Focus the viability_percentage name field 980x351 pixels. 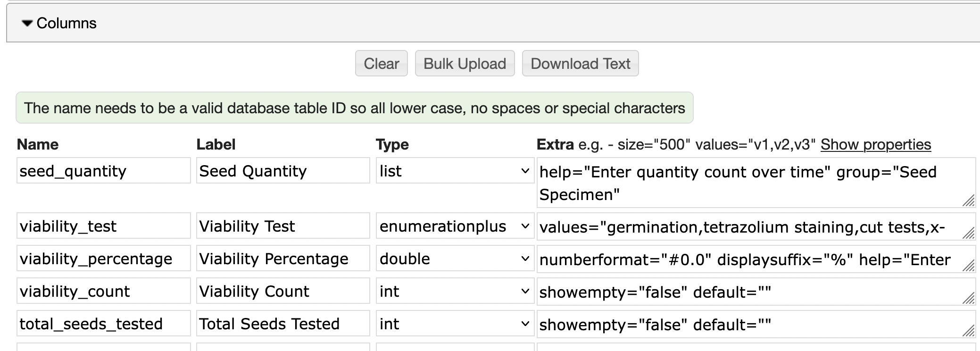click(x=103, y=259)
